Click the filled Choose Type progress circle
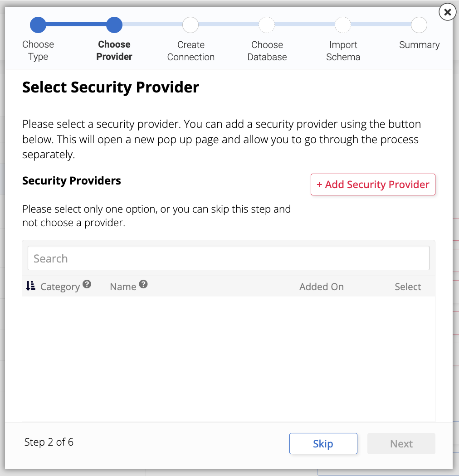Image resolution: width=459 pixels, height=476 pixels. [x=38, y=24]
